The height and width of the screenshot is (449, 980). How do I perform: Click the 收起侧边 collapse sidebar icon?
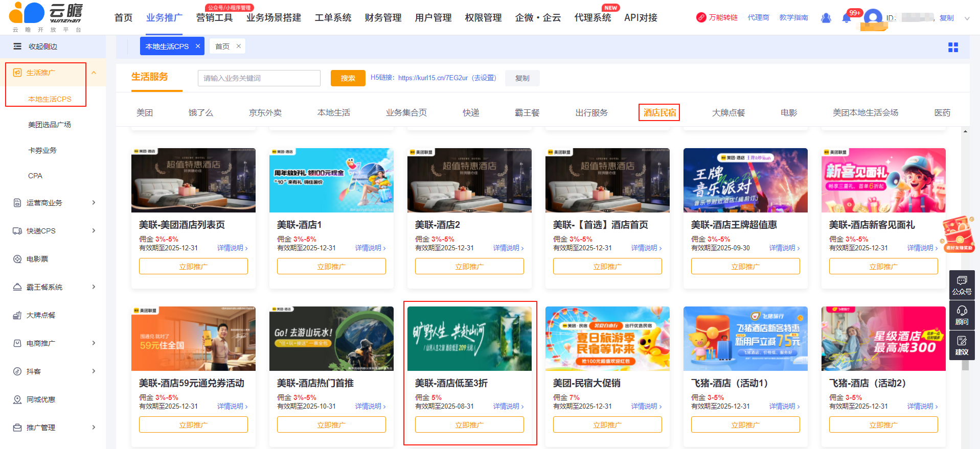[x=17, y=46]
